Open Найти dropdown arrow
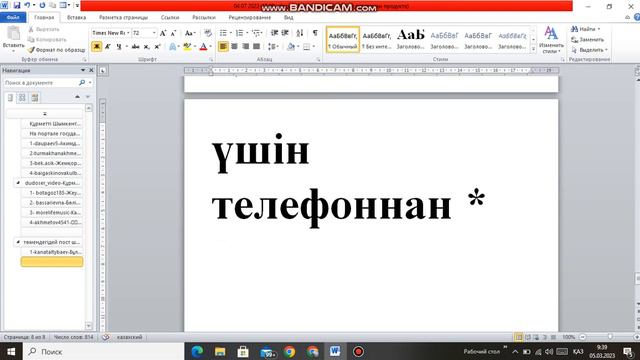The height and width of the screenshot is (360, 640). coord(599,29)
